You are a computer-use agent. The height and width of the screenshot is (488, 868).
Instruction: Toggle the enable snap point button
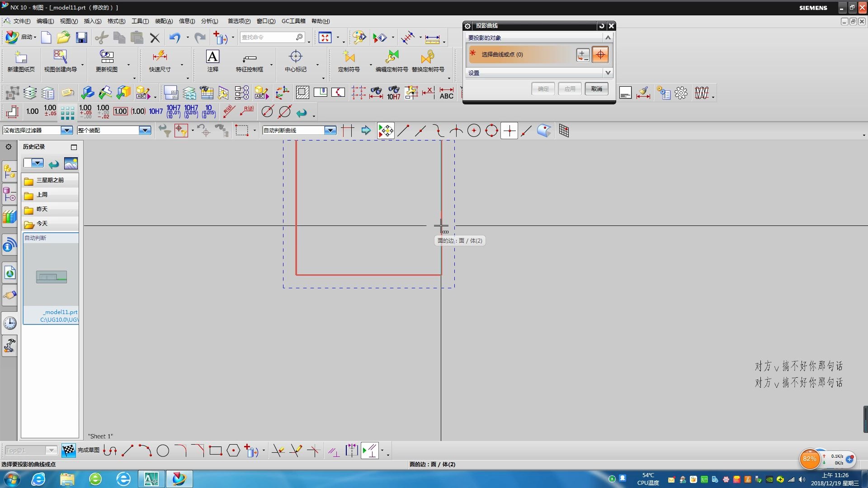coord(386,131)
